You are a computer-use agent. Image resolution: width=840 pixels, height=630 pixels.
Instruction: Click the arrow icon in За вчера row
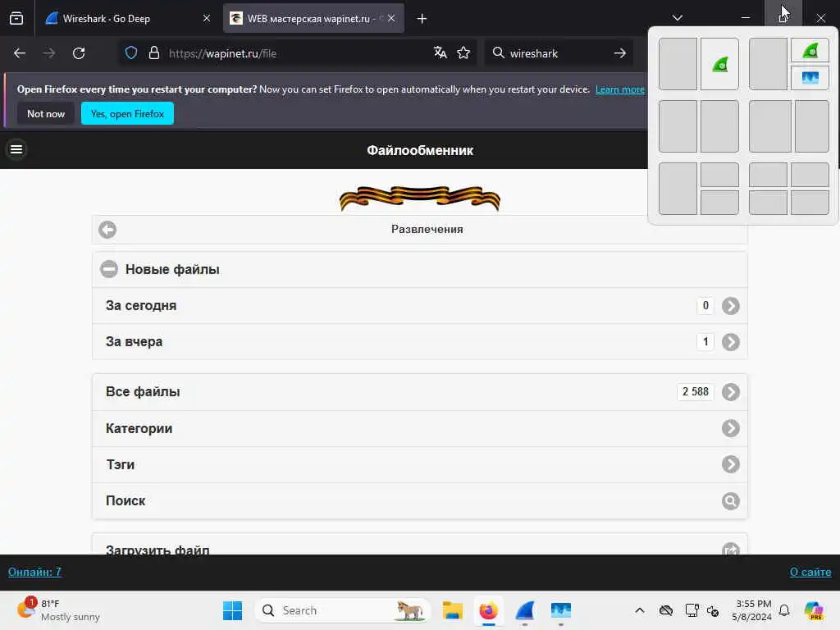(x=731, y=342)
